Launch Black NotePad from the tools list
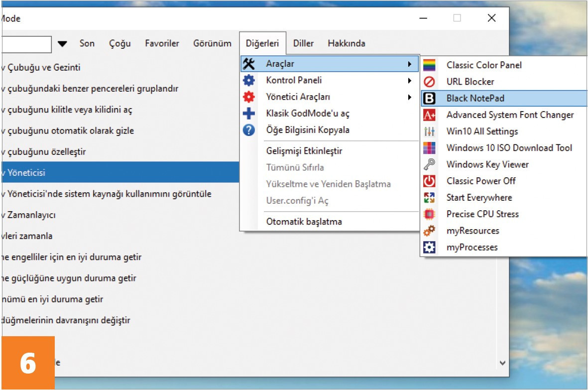The height and width of the screenshot is (390, 588). click(504, 98)
